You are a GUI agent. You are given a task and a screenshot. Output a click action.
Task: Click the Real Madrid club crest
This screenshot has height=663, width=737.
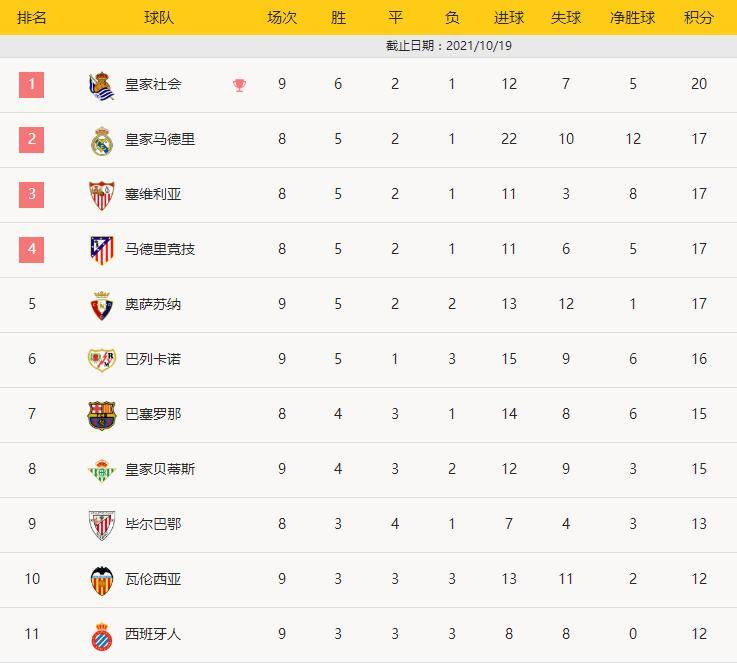tap(102, 140)
